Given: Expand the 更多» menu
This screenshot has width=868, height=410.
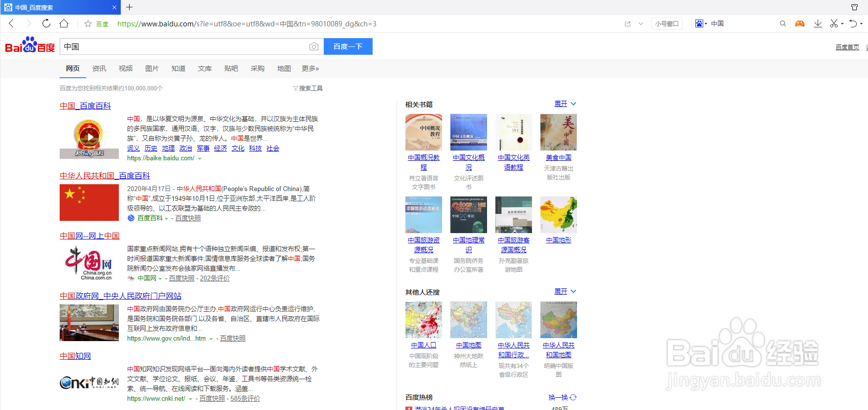Looking at the screenshot, I should (x=311, y=68).
